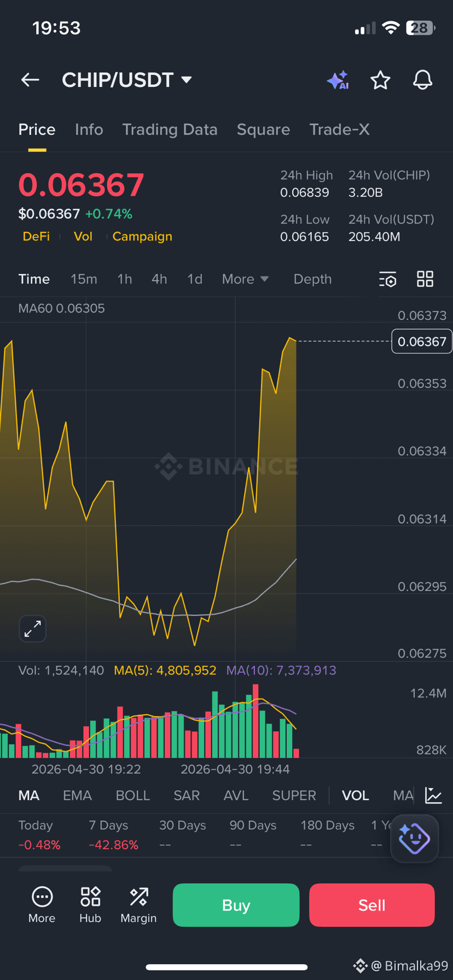Tap the MA(5): 4,805,952 readout
Viewport: 453px width, 980px height.
(x=165, y=670)
